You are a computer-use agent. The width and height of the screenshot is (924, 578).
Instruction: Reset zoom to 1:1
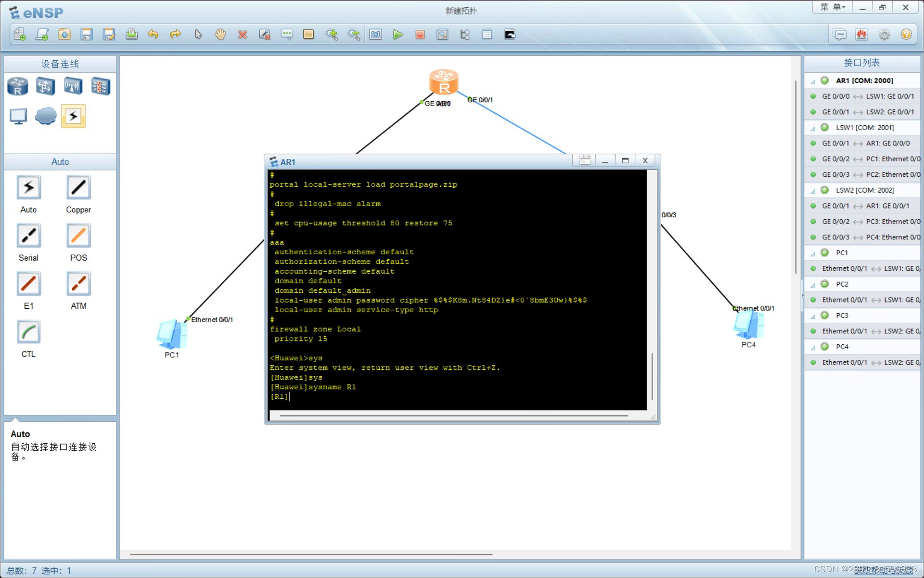click(375, 34)
